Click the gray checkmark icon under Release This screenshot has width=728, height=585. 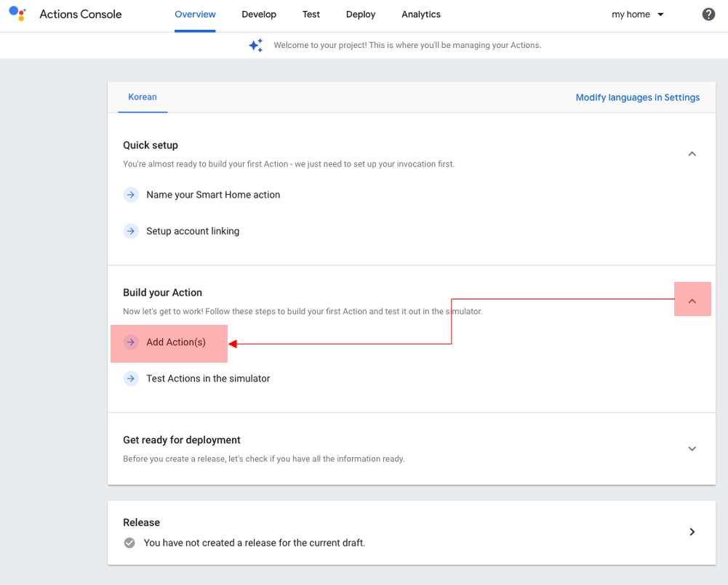[129, 543]
